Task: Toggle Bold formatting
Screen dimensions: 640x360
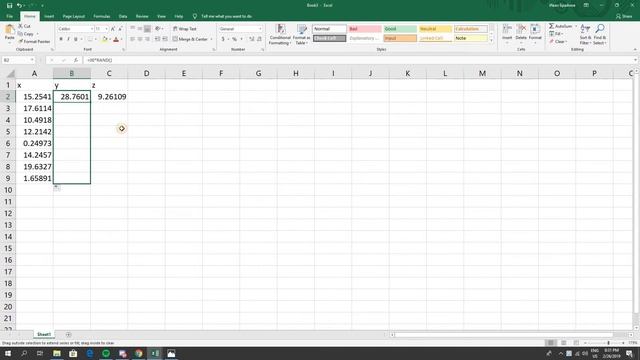Action: pyautogui.click(x=61, y=39)
